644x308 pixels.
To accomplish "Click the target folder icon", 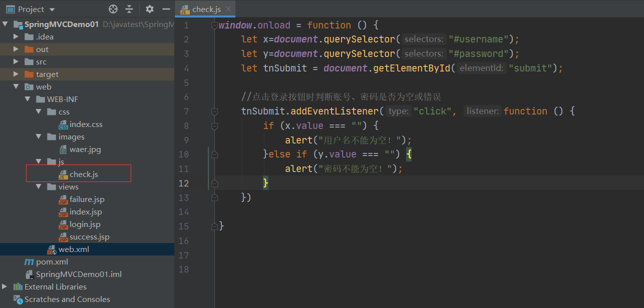I will (29, 74).
